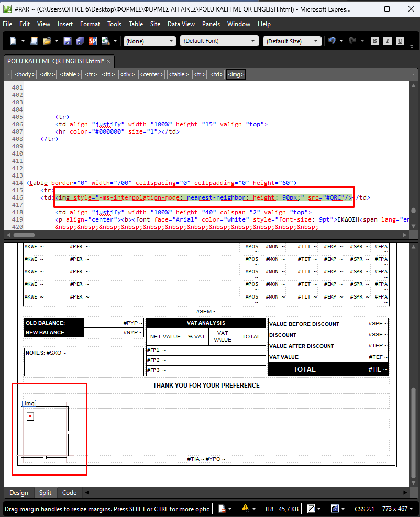Click the code pane horizontal scrollbar thumb

point(24,235)
